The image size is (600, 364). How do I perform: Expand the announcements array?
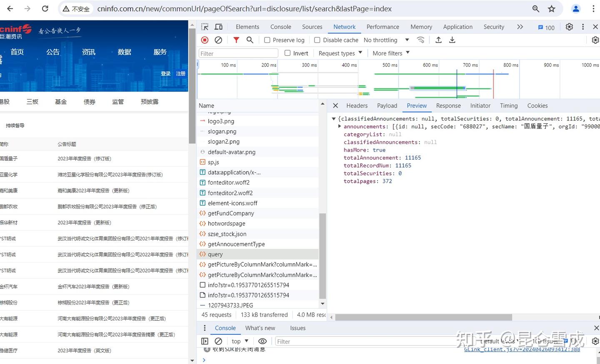pos(340,126)
